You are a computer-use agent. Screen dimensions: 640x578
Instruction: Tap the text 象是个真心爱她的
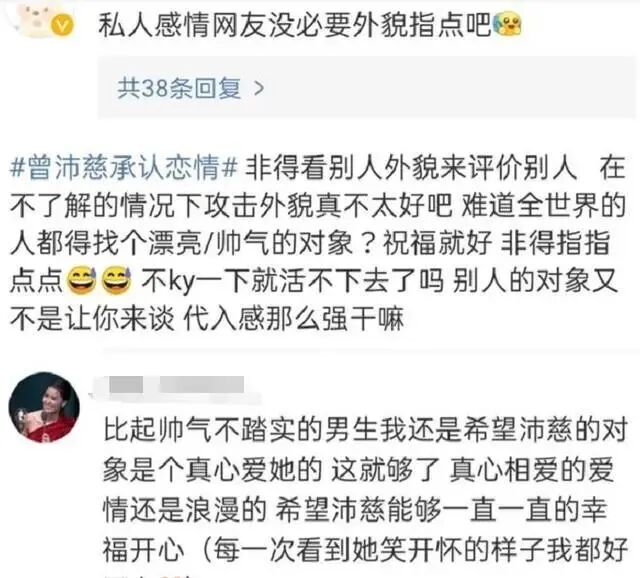[x=212, y=470]
